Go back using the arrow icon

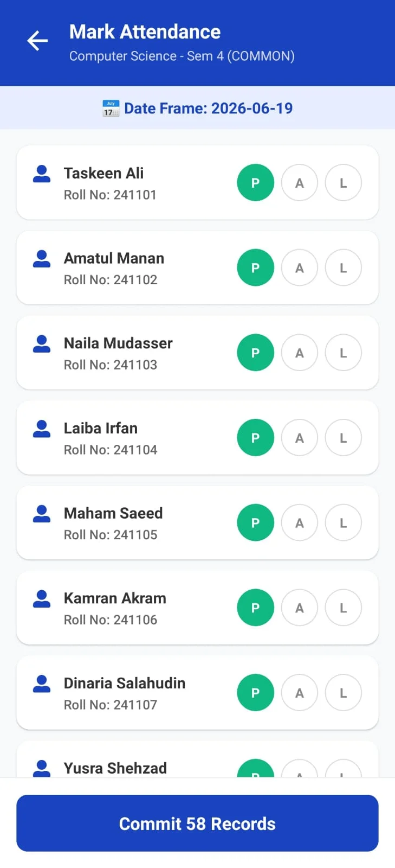37,41
